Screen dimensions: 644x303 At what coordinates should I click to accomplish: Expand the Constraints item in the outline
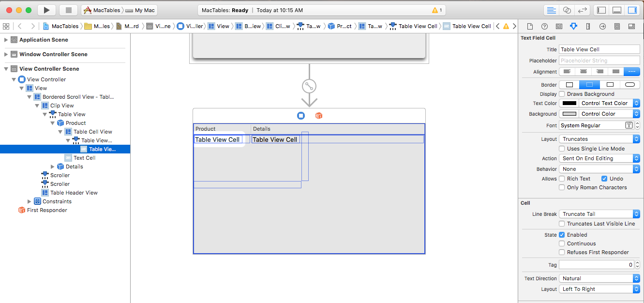pyautogui.click(x=29, y=201)
